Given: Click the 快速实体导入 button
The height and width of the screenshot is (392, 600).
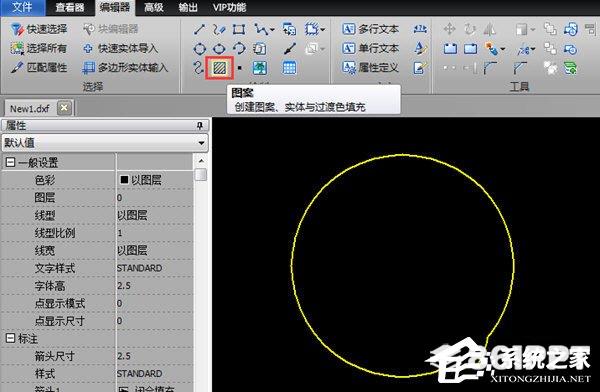Looking at the screenshot, I should (x=120, y=48).
